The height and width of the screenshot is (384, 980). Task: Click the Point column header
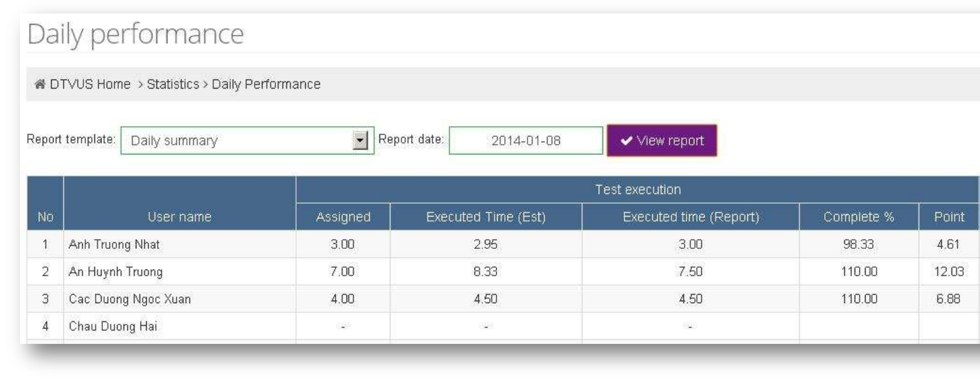pyautogui.click(x=949, y=218)
